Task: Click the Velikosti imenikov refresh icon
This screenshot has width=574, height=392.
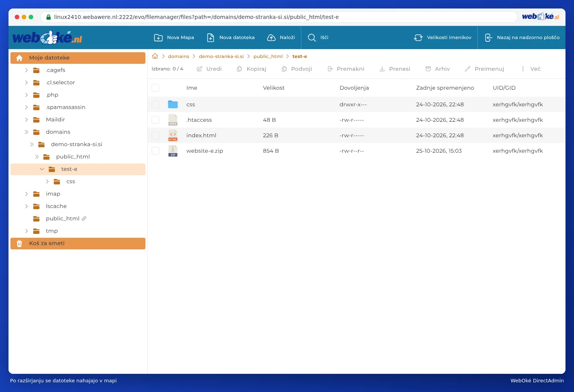Action: pos(418,37)
